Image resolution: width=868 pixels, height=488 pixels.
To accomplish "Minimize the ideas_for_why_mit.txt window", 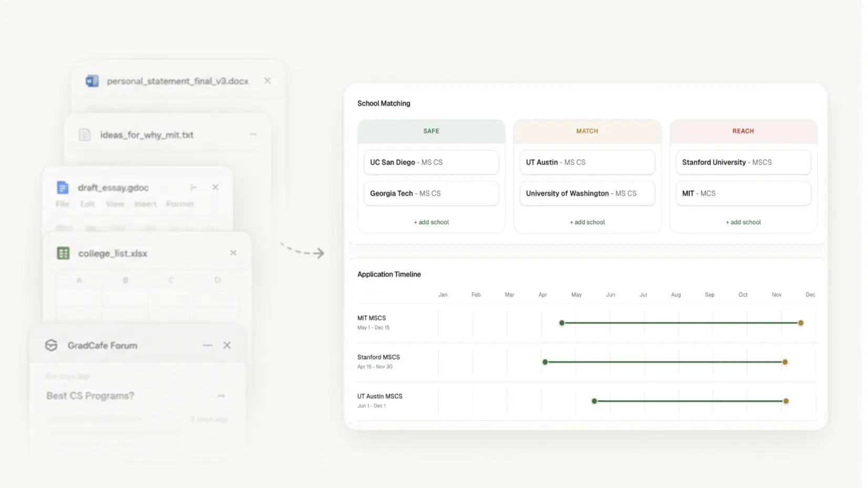I will pyautogui.click(x=253, y=135).
